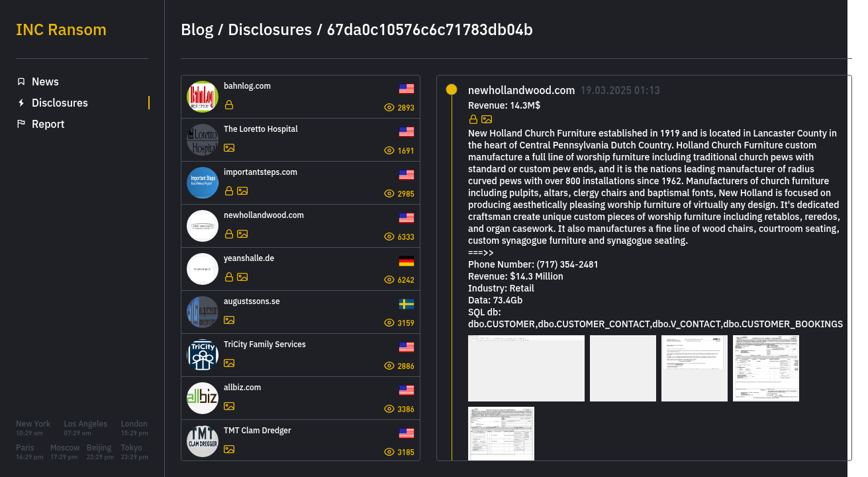Viewport: 868px width, 477px height.
Task: Click The Loretto Hospital logo avatar
Action: (203, 140)
